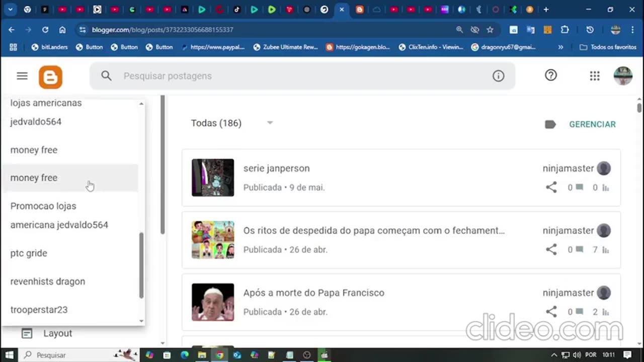Screen dimensions: 644x362
Task: View stats icon on 'Os ritos de despedida' post
Action: [606, 250]
